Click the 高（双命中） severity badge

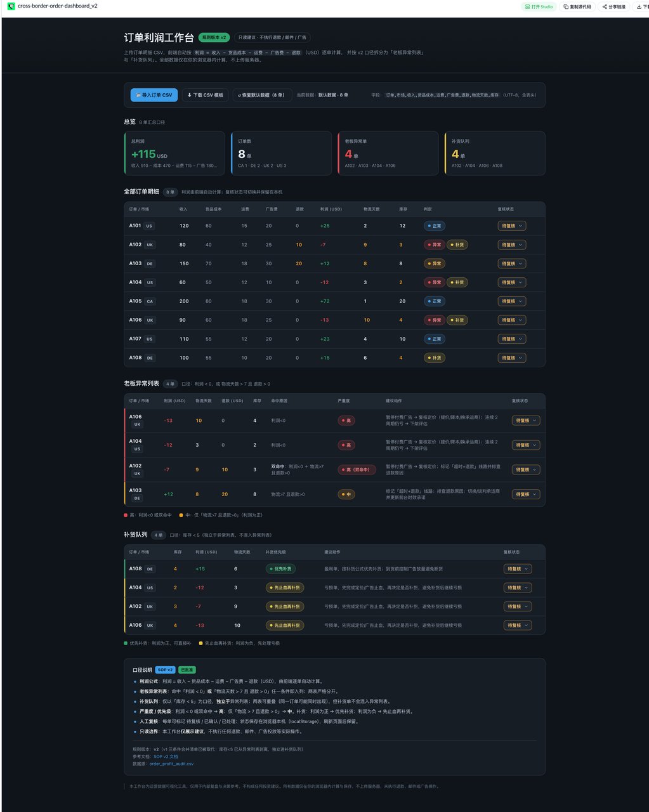[357, 470]
